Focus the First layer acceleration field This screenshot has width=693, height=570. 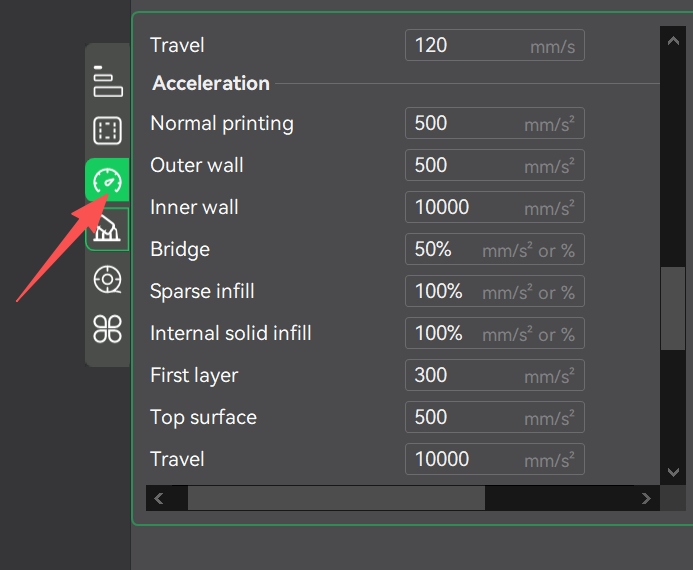pos(464,376)
